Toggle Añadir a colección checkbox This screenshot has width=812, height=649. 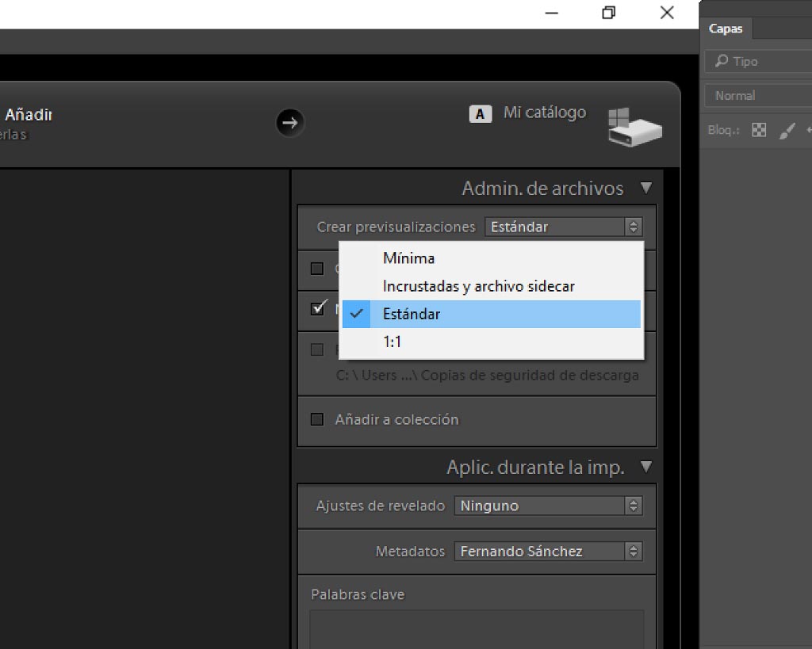pyautogui.click(x=317, y=419)
